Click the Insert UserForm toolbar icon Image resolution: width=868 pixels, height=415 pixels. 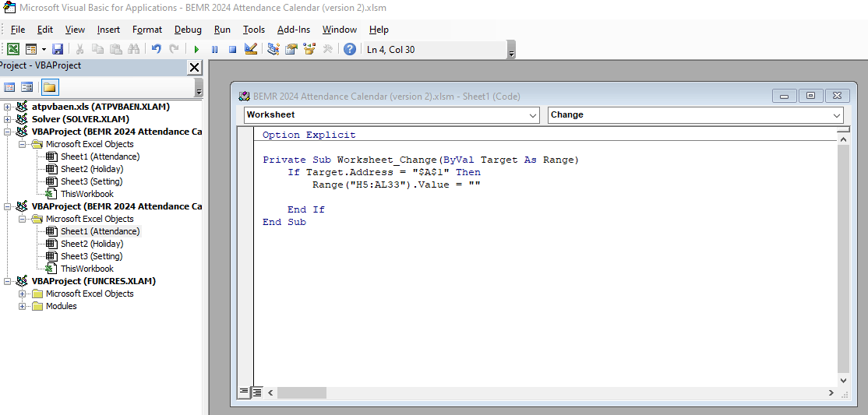(31, 49)
